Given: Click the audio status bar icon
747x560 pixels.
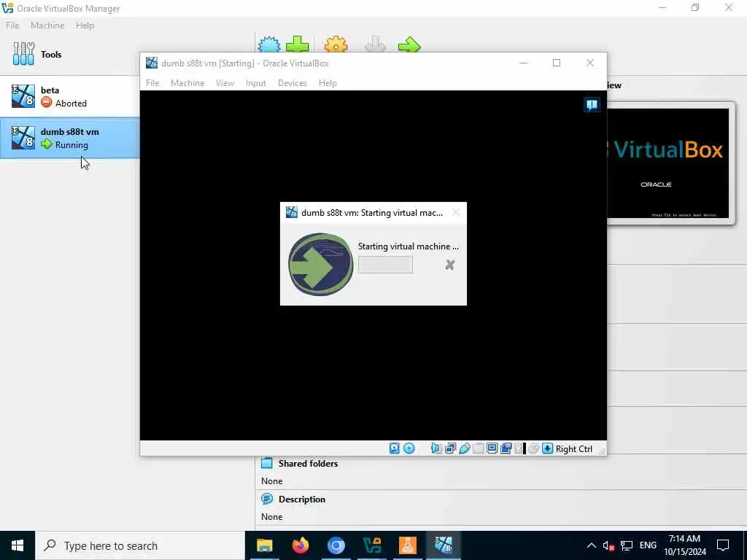Looking at the screenshot, I should point(436,448).
